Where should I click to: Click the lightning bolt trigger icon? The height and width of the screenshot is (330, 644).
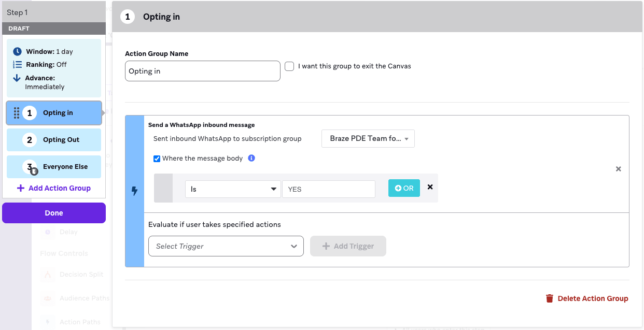click(x=135, y=191)
